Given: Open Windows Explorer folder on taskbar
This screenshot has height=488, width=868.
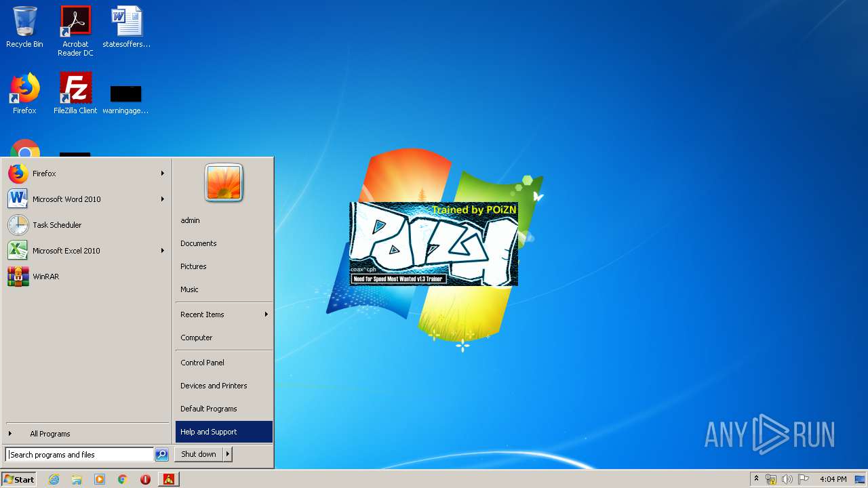Looking at the screenshot, I should [x=77, y=479].
